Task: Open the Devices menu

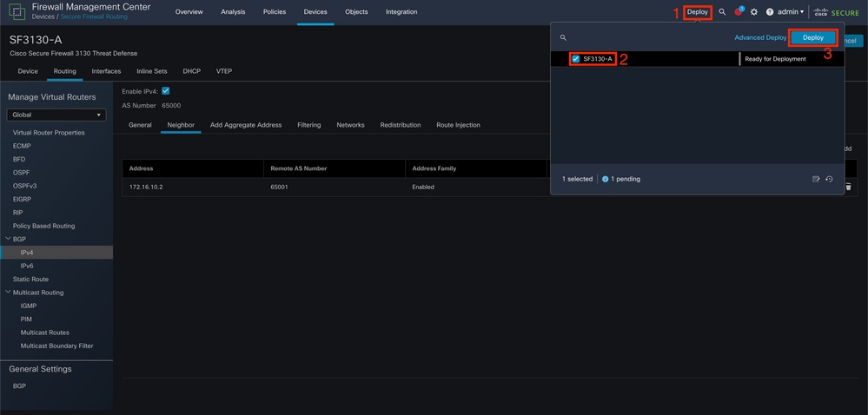Action: [x=315, y=11]
